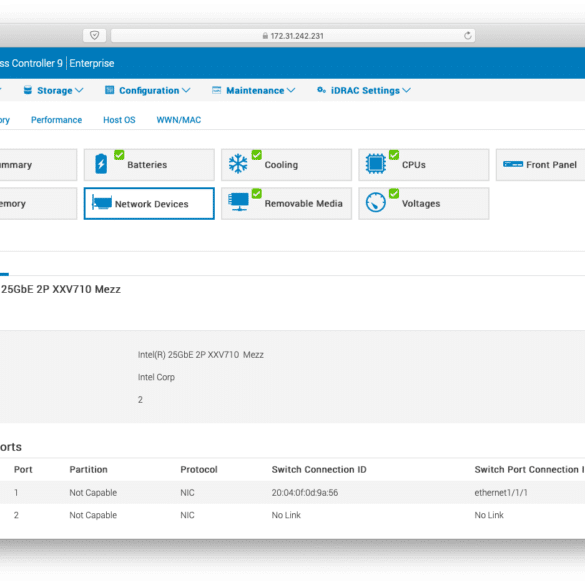Click No Link under Switch Port Connection
Viewport: 585px width, 585px height.
(x=489, y=515)
